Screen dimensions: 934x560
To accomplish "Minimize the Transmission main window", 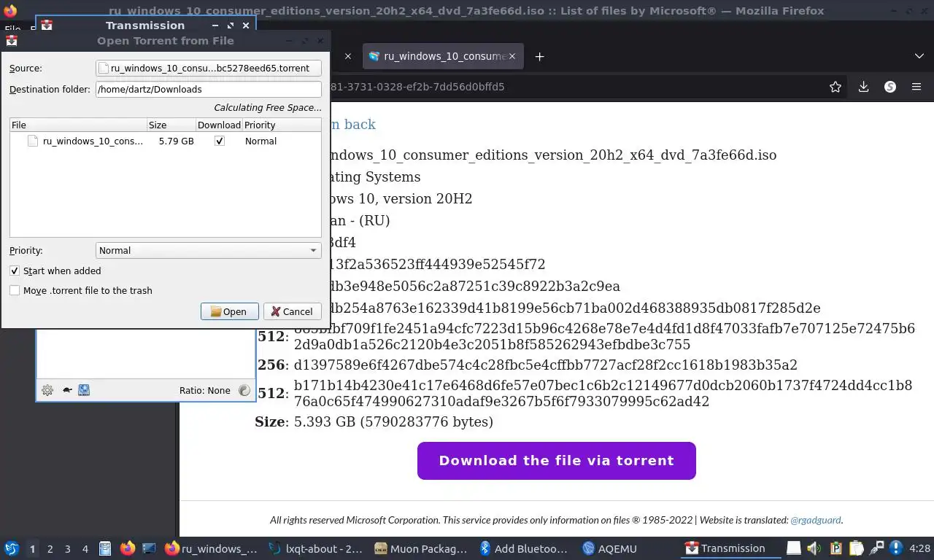I will (215, 25).
